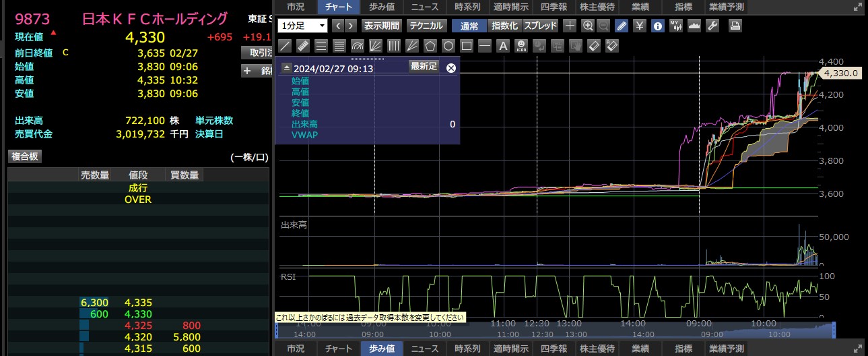Toggle the chart info panel icon

coord(657,26)
